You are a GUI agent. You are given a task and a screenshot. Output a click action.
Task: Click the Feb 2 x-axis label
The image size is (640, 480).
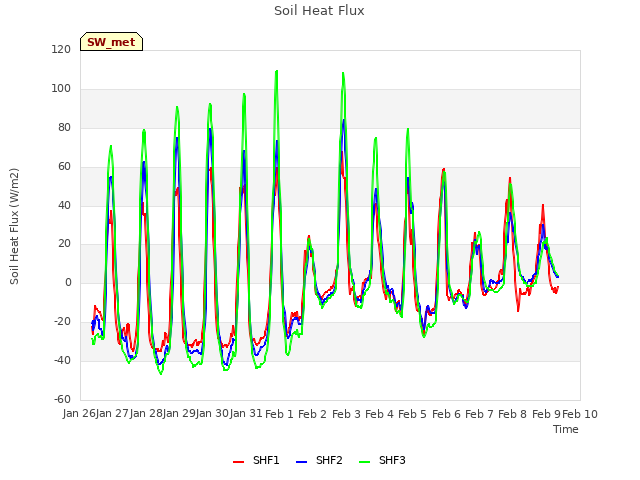312,414
